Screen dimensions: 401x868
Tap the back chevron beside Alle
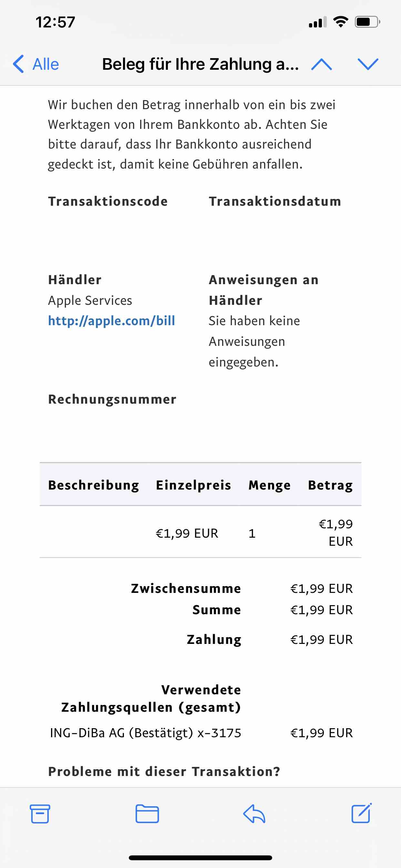[x=18, y=64]
